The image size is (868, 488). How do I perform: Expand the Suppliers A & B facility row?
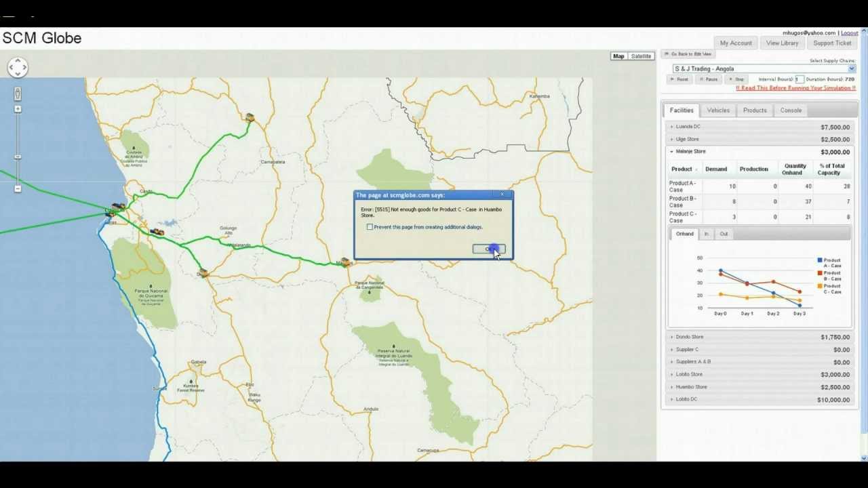(759, 362)
